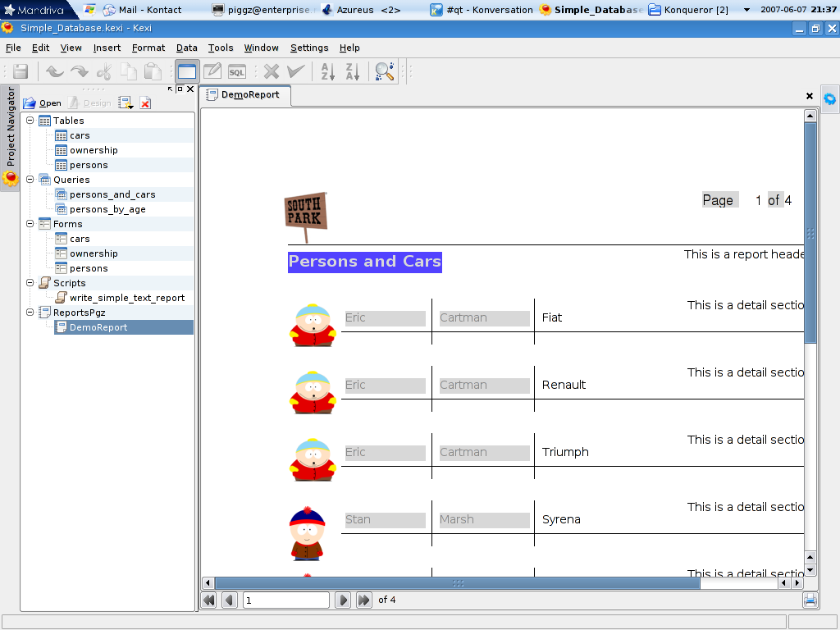840x630 pixels.
Task: Switch to Konqueror [2] taskbar entry
Action: click(688, 10)
